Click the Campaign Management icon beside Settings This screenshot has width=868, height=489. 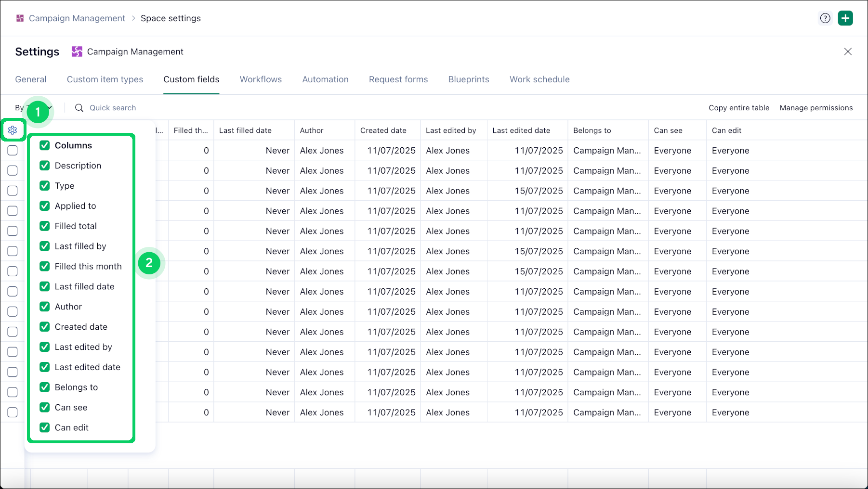point(77,51)
